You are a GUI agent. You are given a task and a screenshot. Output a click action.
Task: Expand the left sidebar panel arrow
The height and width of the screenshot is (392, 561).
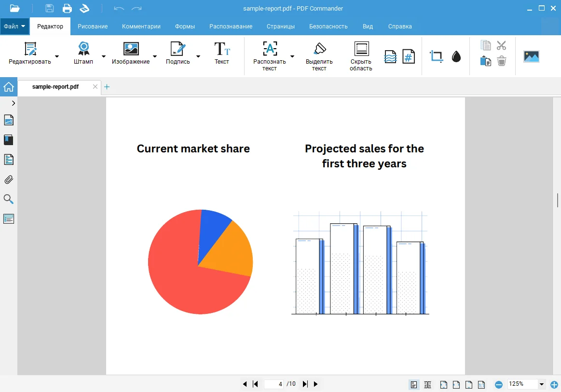click(13, 103)
